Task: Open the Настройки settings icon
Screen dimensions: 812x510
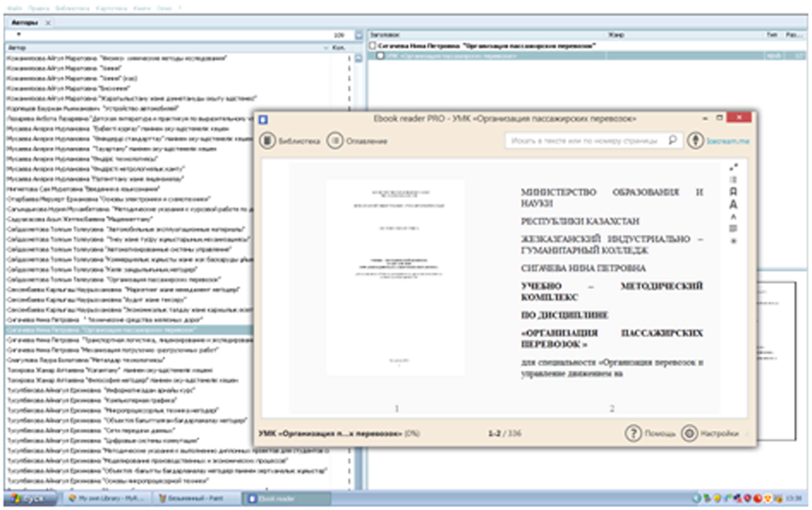Action: (689, 433)
